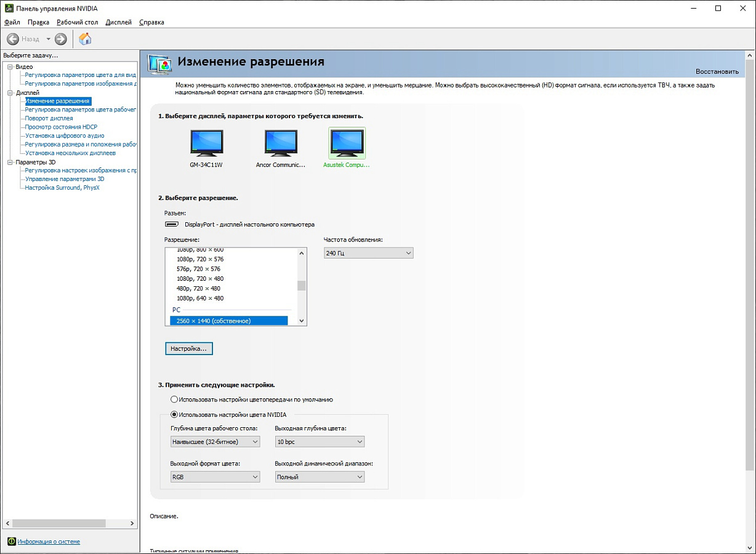Choose 'Использовать настройки цветопередачи по умолчанию' radio
The image size is (756, 554).
point(174,399)
